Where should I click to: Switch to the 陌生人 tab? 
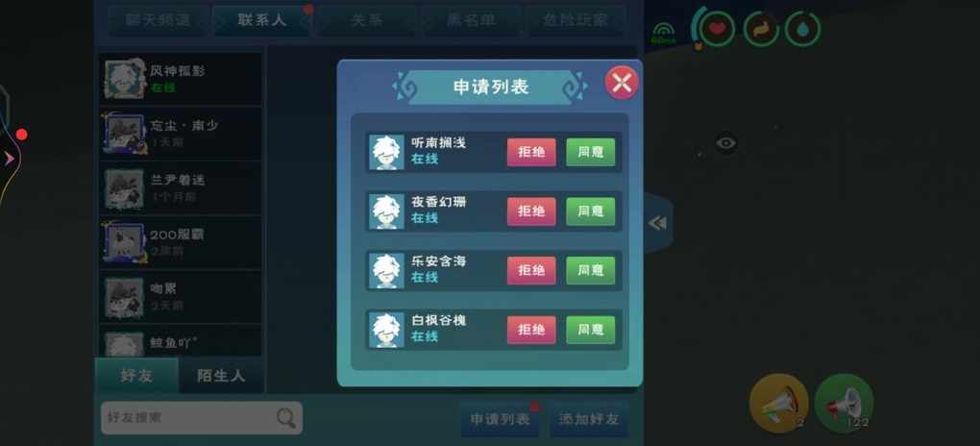(x=221, y=376)
